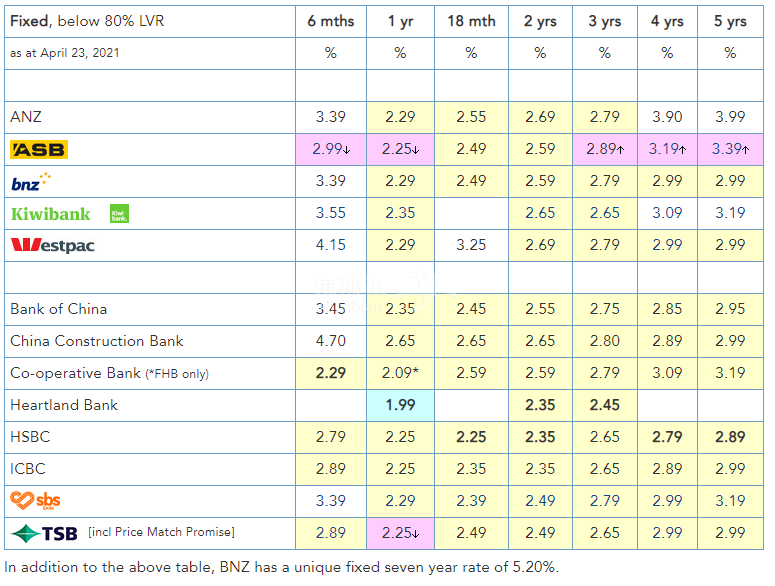Click Westpac's 6 month rate 4.15
The width and height of the screenshot is (775, 586).
click(x=331, y=245)
